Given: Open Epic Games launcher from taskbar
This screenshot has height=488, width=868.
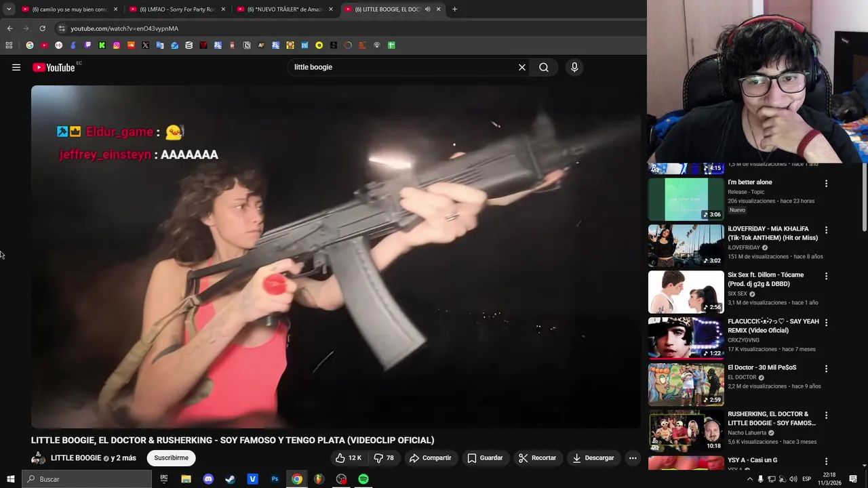Looking at the screenshot, I should 163,479.
